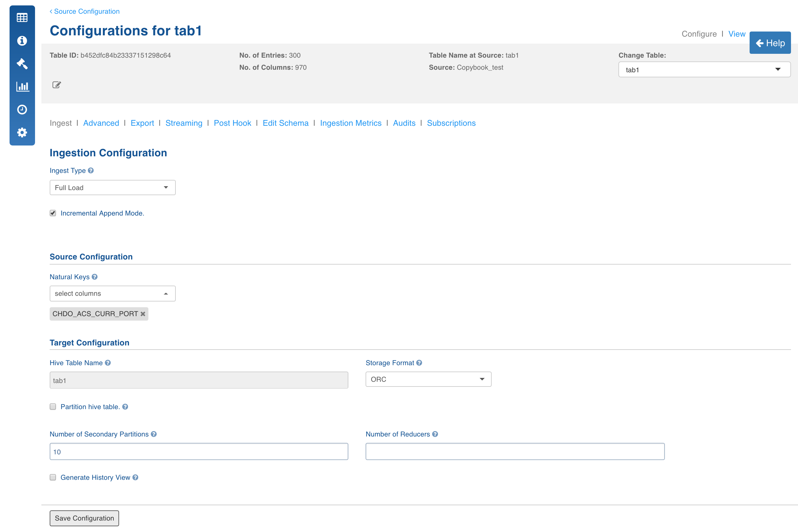This screenshot has height=532, width=798.
Task: Open the table grid sidebar icon
Action: [22, 18]
